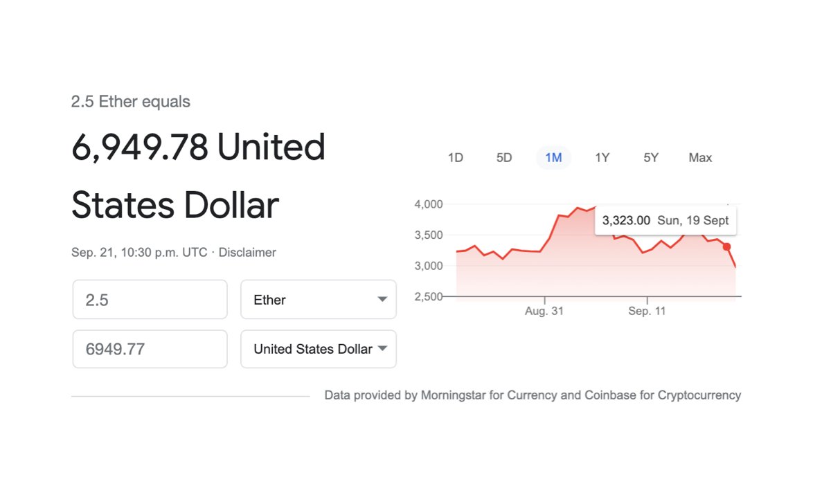The image size is (831, 504).
Task: Click the active 1M range tab
Action: [553, 158]
